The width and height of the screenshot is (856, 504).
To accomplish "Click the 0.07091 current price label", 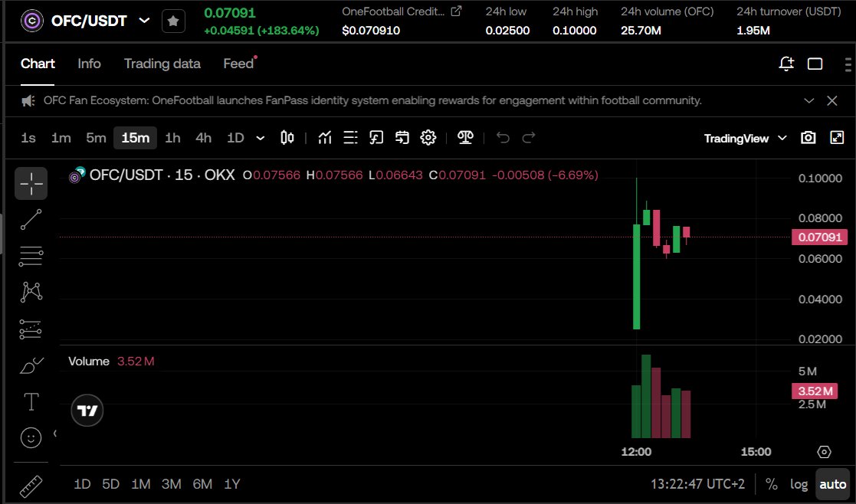I will click(819, 237).
